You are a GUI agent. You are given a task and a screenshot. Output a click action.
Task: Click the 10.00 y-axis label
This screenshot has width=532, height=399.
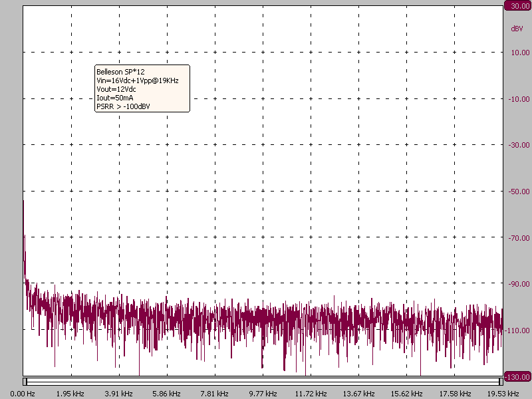pos(520,53)
